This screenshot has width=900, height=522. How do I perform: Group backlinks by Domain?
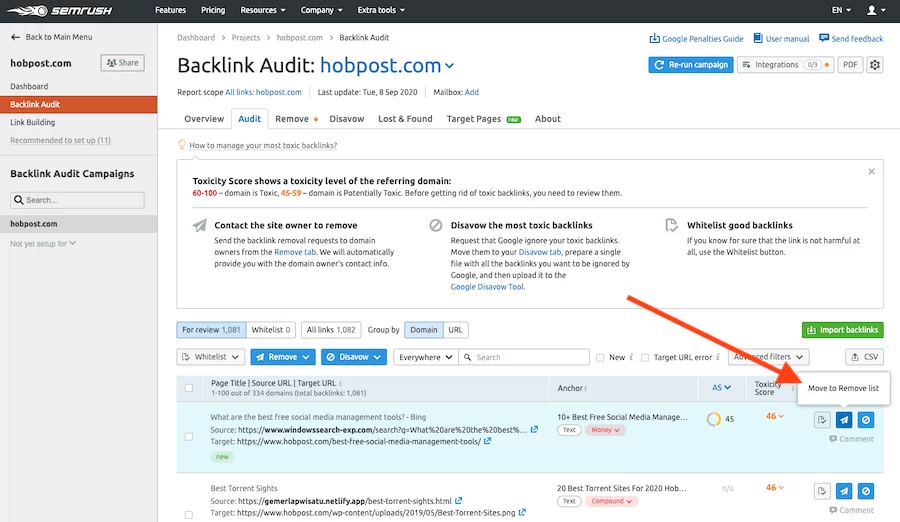pos(424,330)
